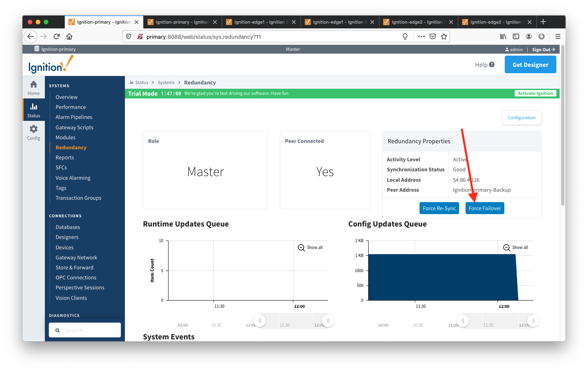Open Alarm Pipelines page
The height and width of the screenshot is (371, 588).
pos(74,117)
